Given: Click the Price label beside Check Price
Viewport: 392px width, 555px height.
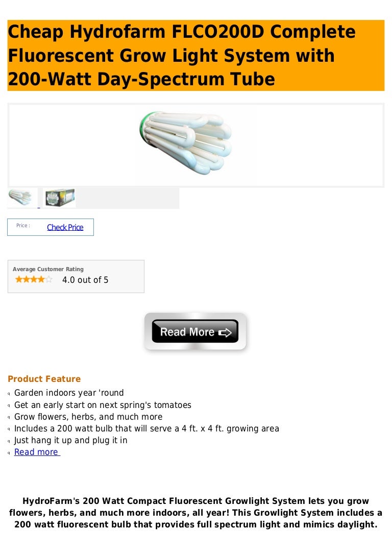Looking at the screenshot, I should [23, 226].
